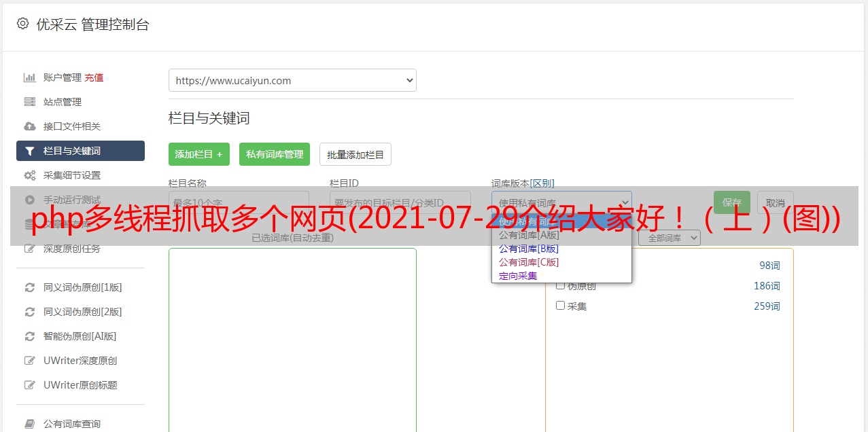The width and height of the screenshot is (868, 432).
Task: Click the 私有词库管理 button
Action: click(275, 154)
